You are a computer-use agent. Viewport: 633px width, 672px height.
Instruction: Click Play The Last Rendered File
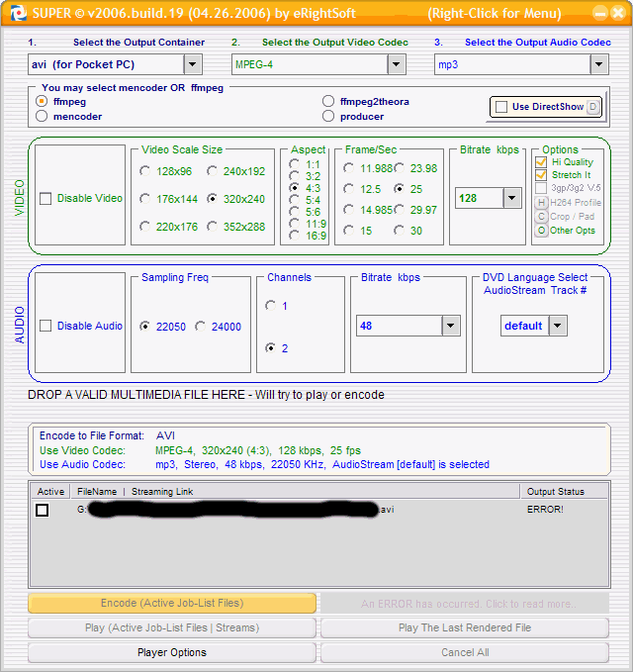point(465,627)
